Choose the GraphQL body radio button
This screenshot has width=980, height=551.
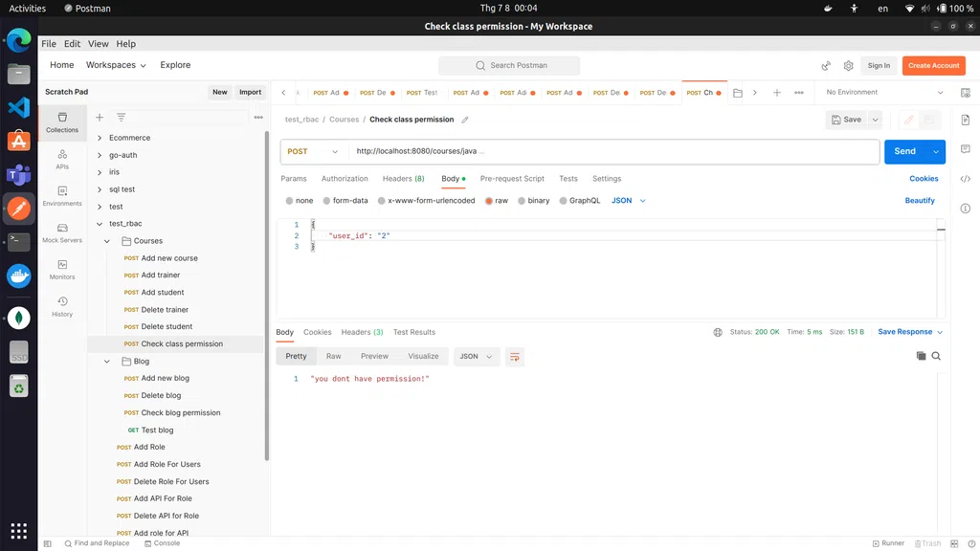click(x=563, y=201)
